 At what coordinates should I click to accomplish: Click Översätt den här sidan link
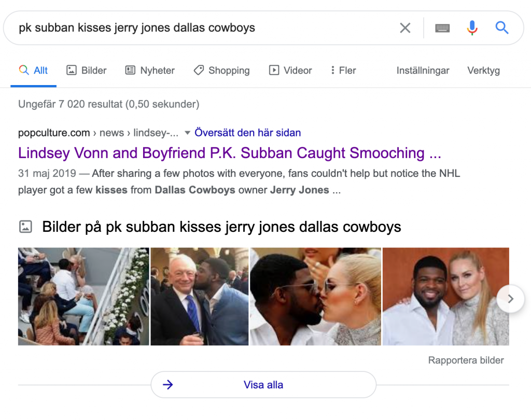tap(247, 133)
